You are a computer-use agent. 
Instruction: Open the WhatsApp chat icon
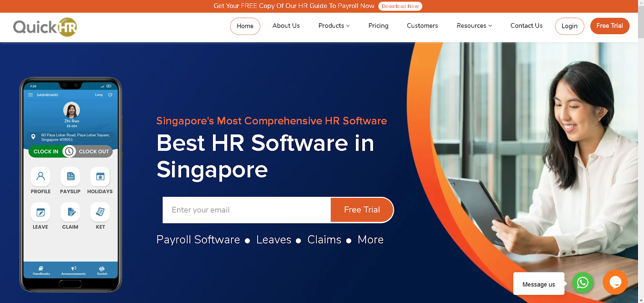pos(582,283)
